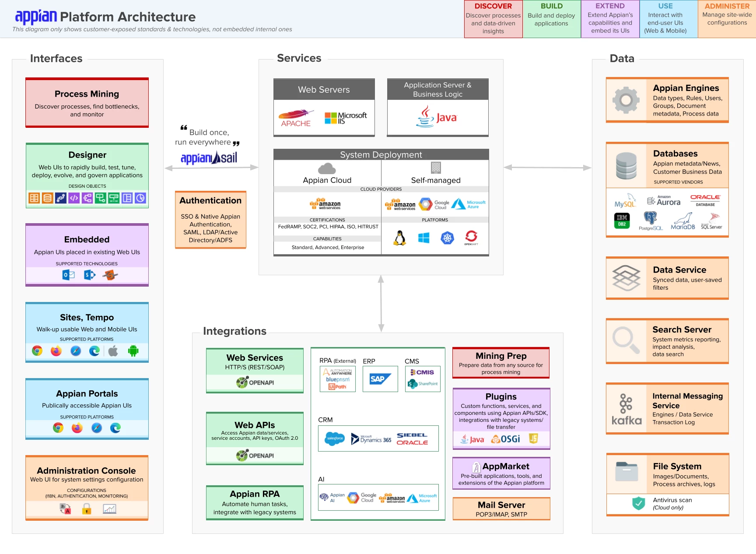Select the USE legend box
The height and width of the screenshot is (554, 756).
tap(668, 19)
